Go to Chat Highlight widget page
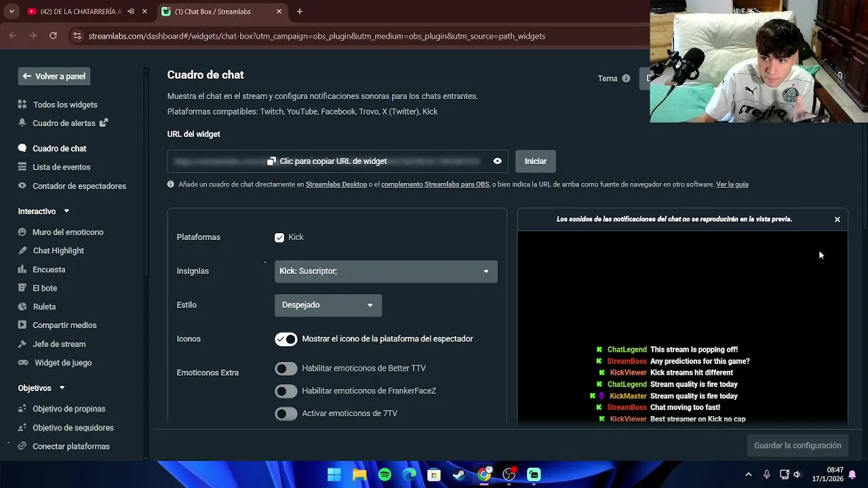 tap(58, 251)
